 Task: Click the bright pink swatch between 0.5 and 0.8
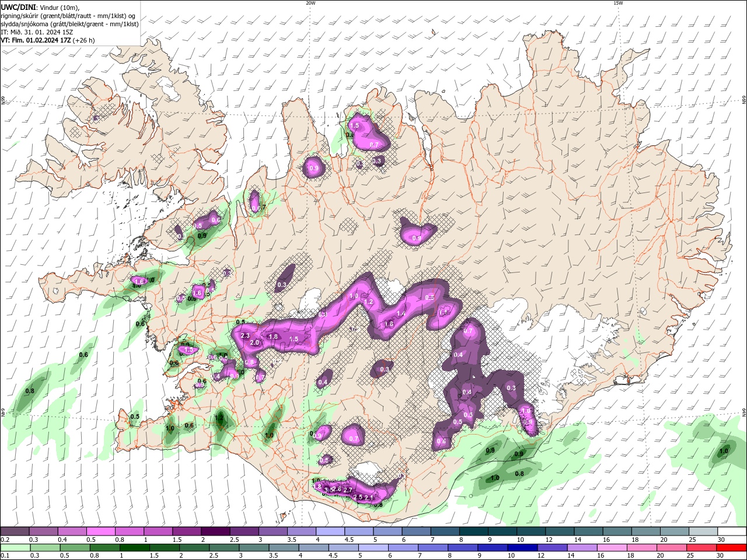pos(101,531)
